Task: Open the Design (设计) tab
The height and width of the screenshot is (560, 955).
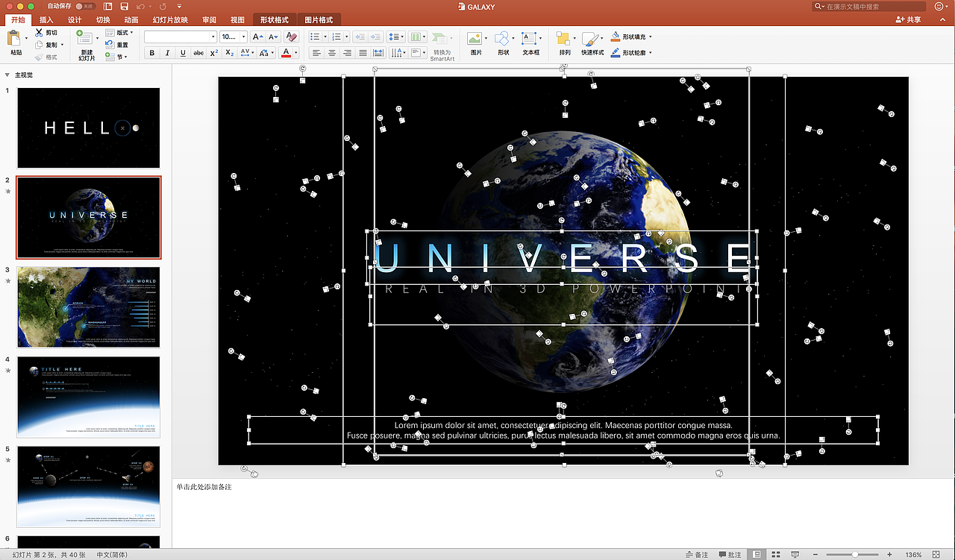Action: (75, 20)
